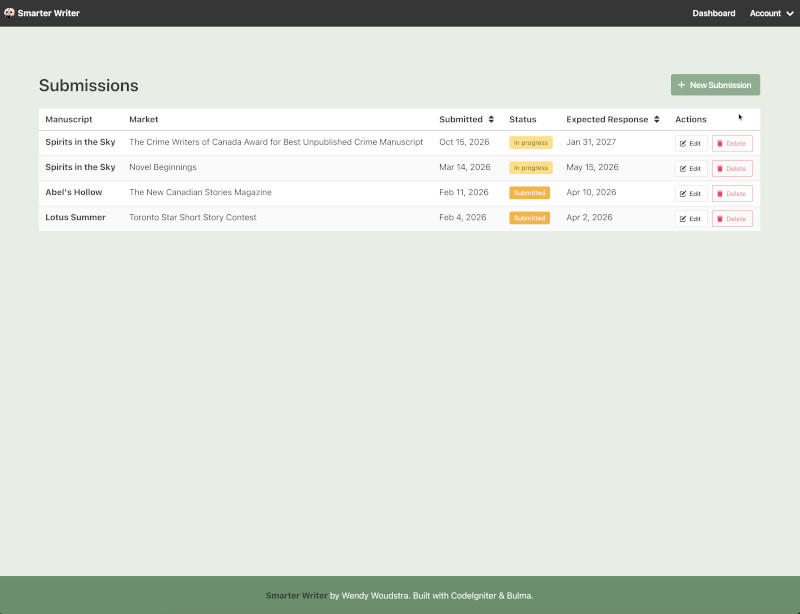Screen dimensions: 800x614
Task: Open the Dashboard from the navbar
Action: tap(713, 13)
